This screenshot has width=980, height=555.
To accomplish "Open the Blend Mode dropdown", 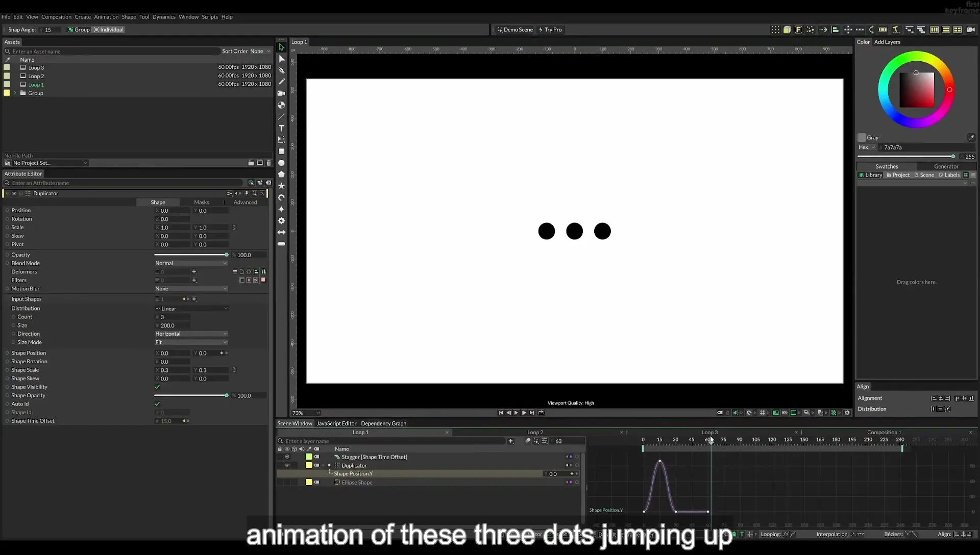I will [x=191, y=263].
